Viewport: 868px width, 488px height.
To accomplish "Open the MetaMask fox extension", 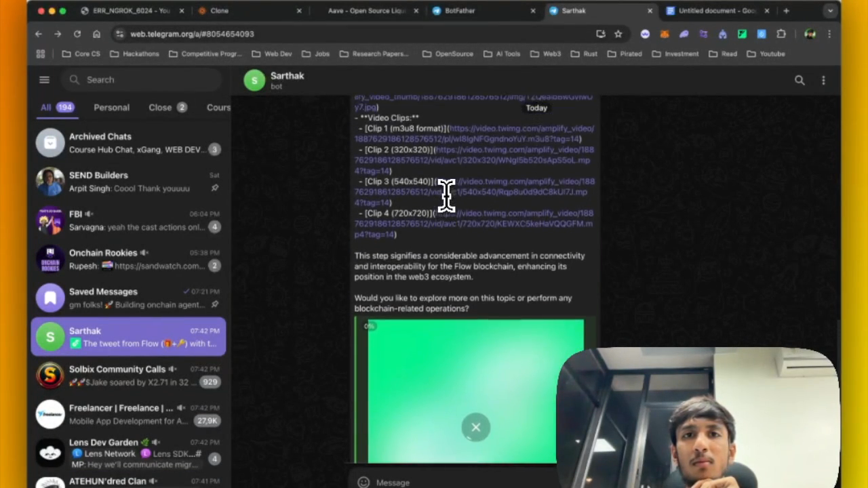I will click(665, 34).
